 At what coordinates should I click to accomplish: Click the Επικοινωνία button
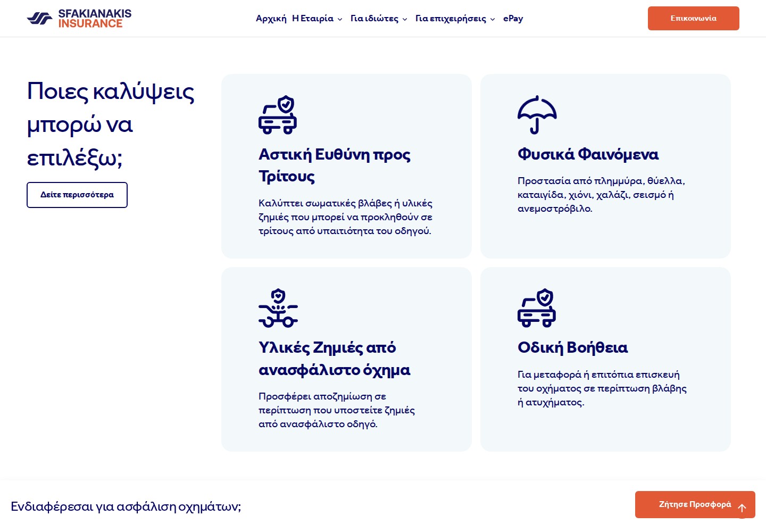pos(694,18)
